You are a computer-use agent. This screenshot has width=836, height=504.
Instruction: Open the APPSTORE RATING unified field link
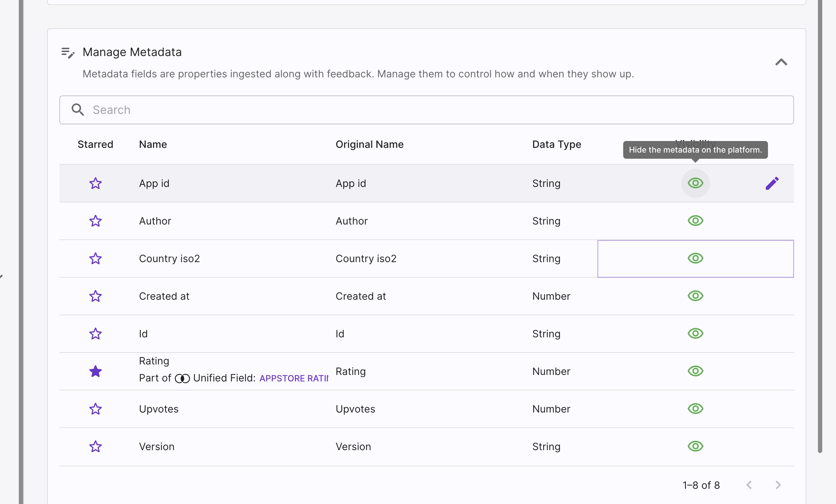[x=294, y=378]
